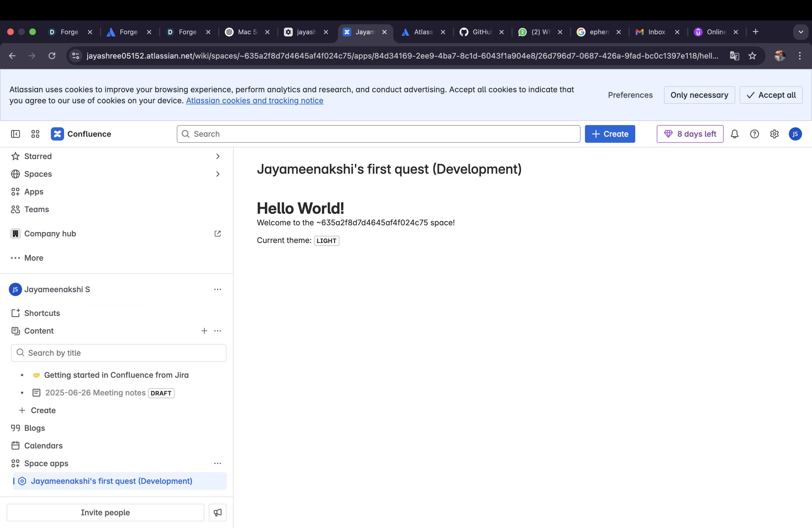Screen dimensions: 812x528
Task: Expand the Spaces section chevron
Action: 218,174
